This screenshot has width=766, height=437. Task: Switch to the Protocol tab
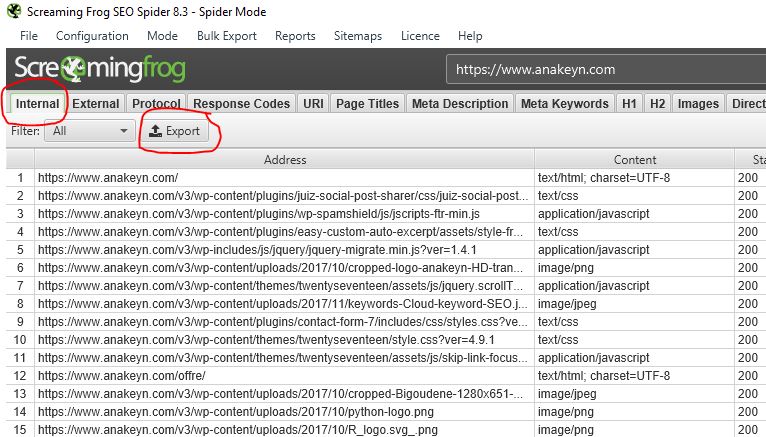coord(156,104)
